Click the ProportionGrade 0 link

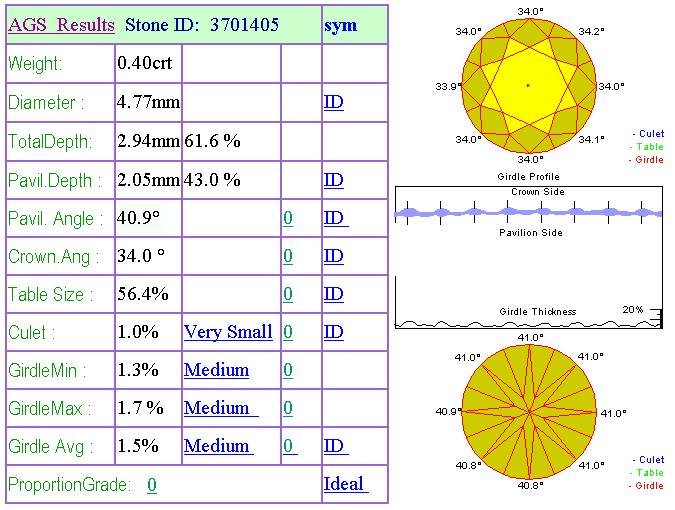(x=152, y=485)
